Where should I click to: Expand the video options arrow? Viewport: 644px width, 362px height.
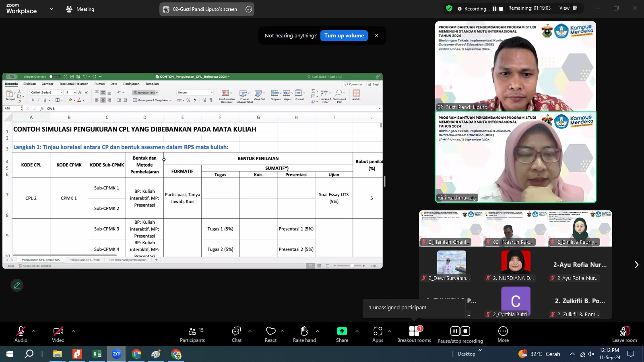pyautogui.click(x=73, y=331)
